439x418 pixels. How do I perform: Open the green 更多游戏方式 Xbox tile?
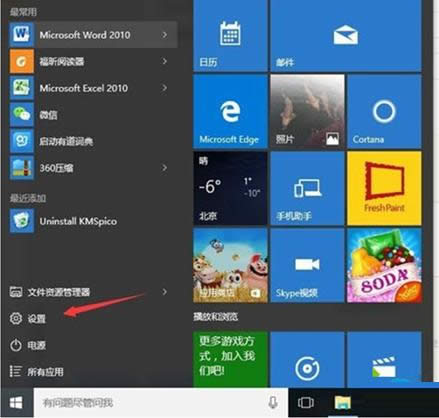click(x=230, y=359)
